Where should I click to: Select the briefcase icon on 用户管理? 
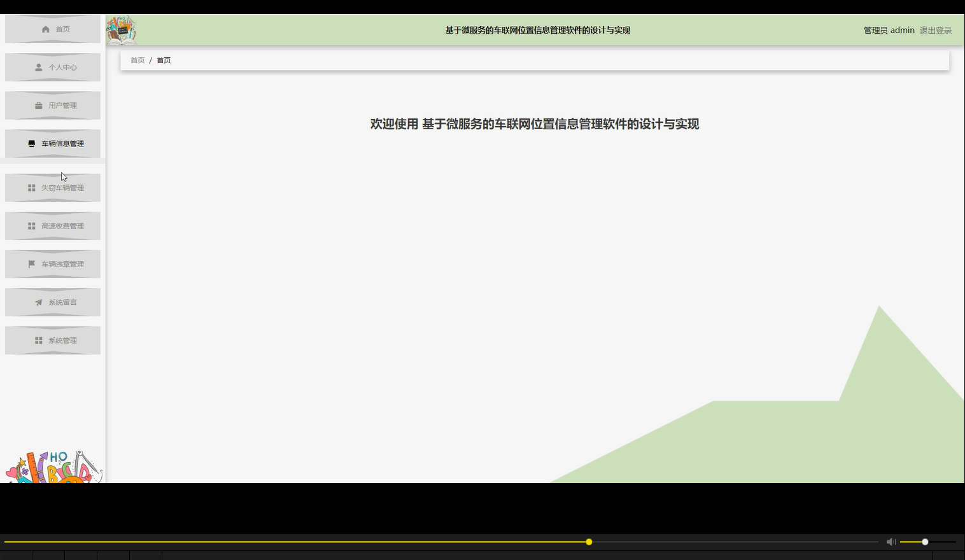(39, 105)
